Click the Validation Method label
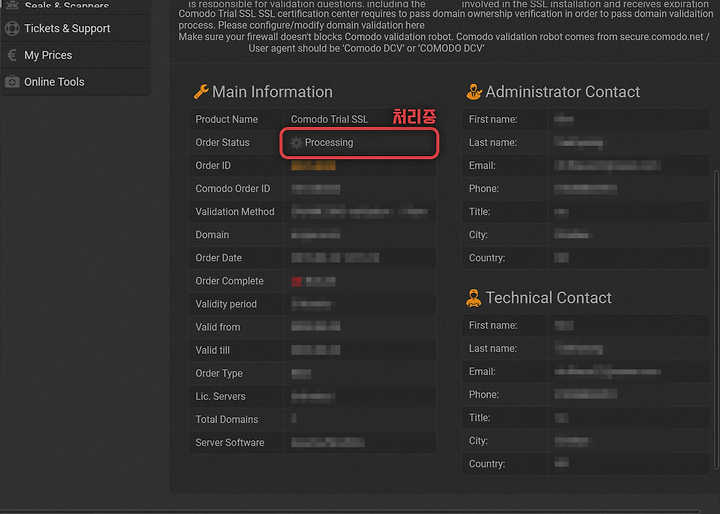This screenshot has width=720, height=514. tap(235, 212)
